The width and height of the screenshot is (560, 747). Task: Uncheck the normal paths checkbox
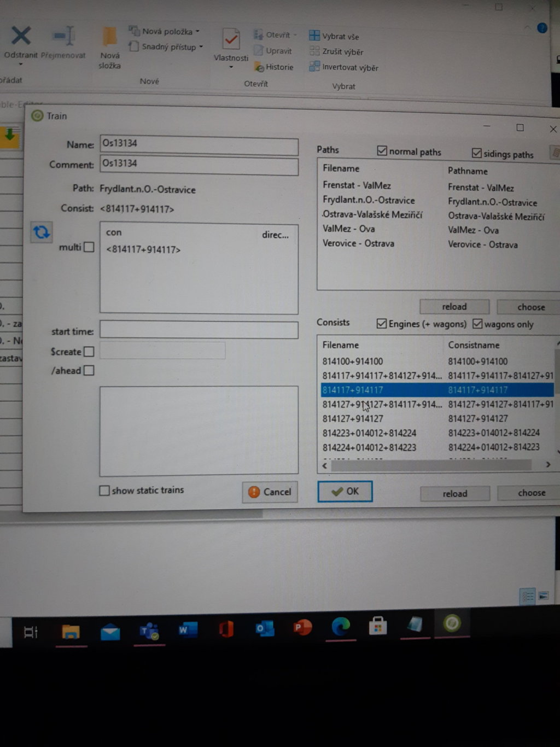coord(382,151)
